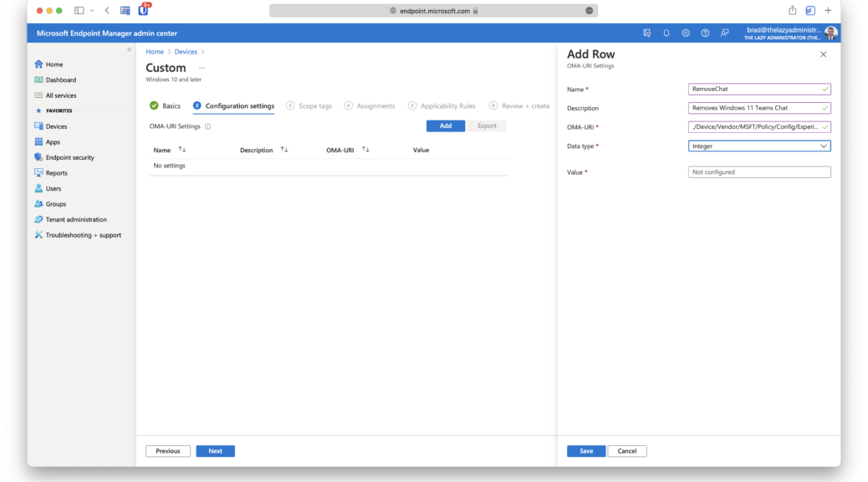This screenshot has width=868, height=482.
Task: Open the feedback icon in the header
Action: pyautogui.click(x=725, y=33)
